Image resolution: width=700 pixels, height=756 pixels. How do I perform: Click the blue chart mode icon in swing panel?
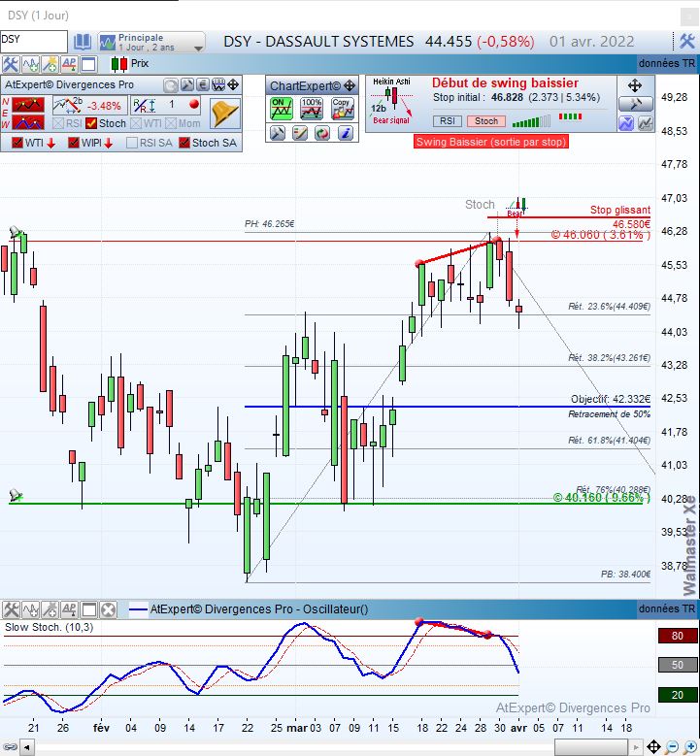[626, 124]
